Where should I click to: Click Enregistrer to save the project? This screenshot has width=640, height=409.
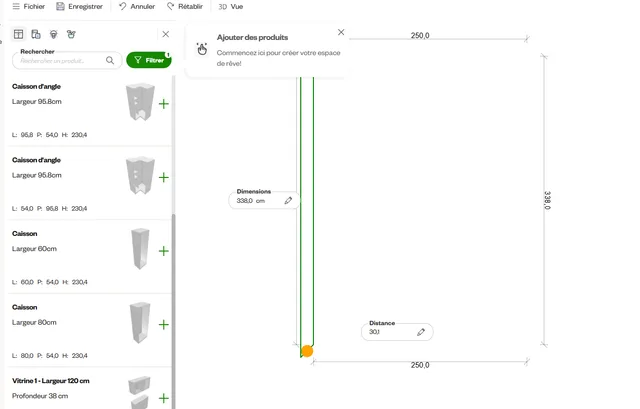80,7
